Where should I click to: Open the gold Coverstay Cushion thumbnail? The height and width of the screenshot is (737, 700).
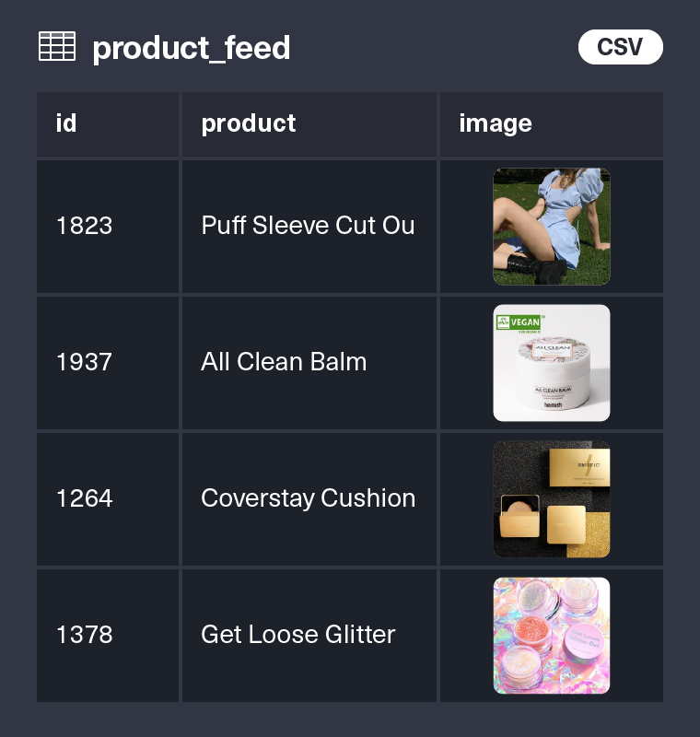coord(552,498)
